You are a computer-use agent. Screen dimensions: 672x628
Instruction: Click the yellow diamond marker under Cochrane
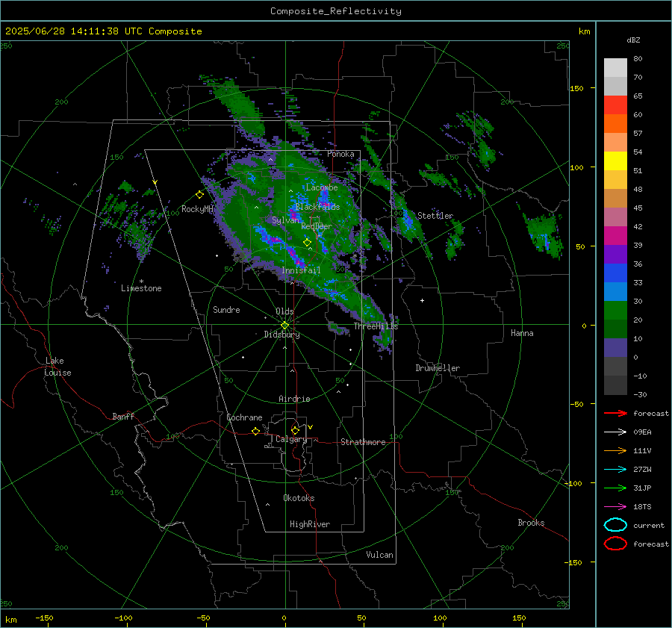pos(256,431)
